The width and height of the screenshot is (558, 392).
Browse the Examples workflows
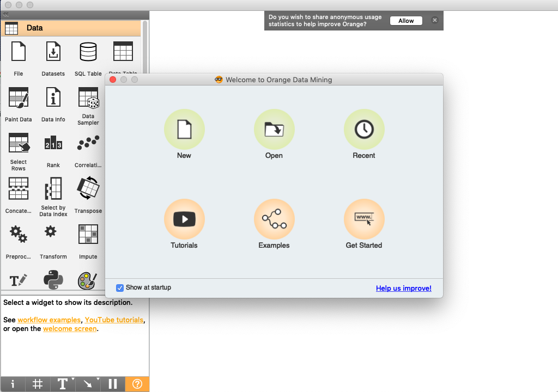click(x=274, y=219)
